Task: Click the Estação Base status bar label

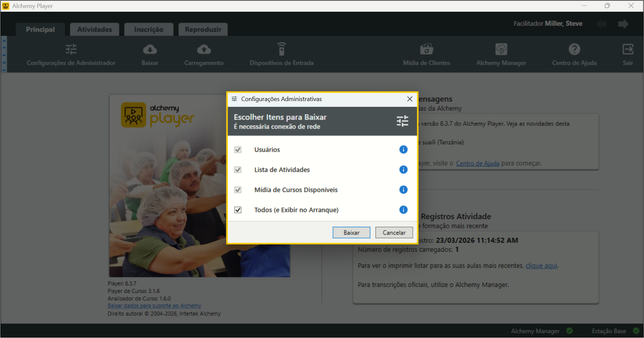Action: [609, 331]
